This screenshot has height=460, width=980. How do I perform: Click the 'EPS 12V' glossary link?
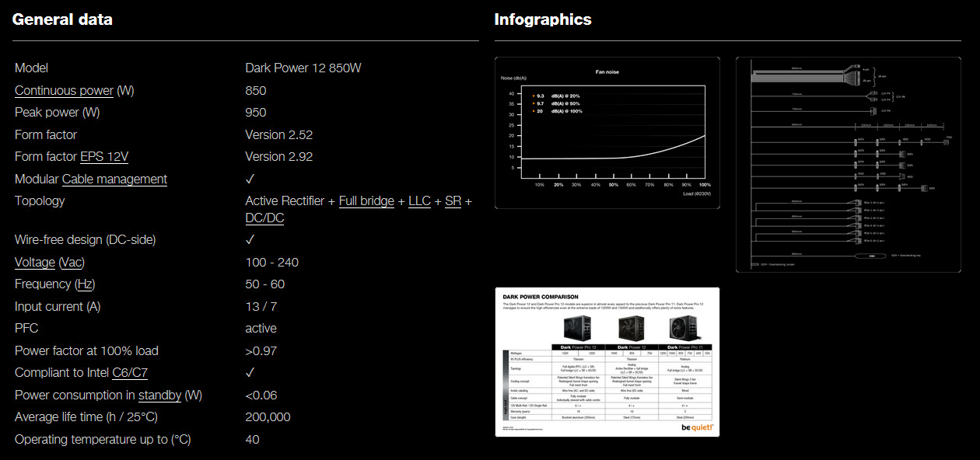(x=104, y=156)
